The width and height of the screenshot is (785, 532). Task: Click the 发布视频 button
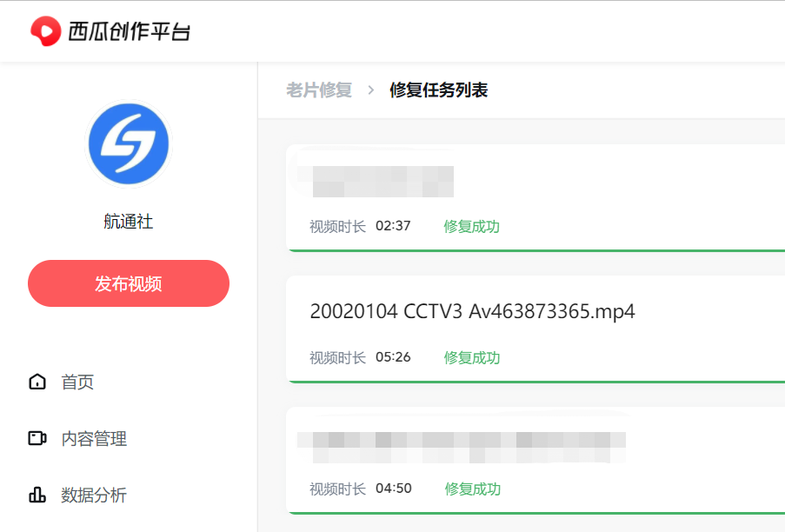[x=129, y=283]
